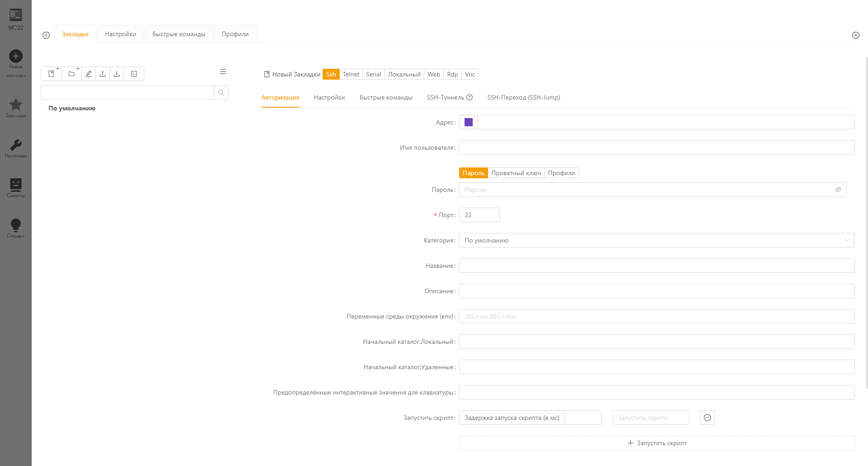The width and height of the screenshot is (868, 466).
Task: Toggle password visibility eye icon
Action: click(838, 190)
